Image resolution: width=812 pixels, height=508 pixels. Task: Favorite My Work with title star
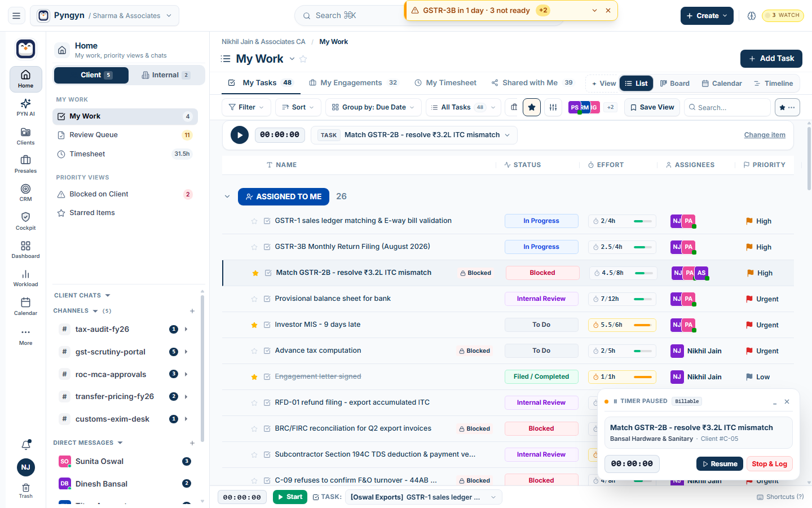click(303, 59)
